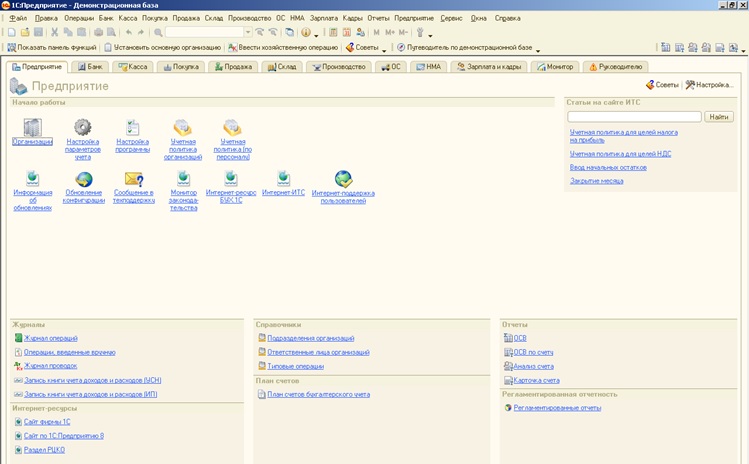The width and height of the screenshot is (749, 464).
Task: Switch to the Банк tab
Action: (90, 67)
